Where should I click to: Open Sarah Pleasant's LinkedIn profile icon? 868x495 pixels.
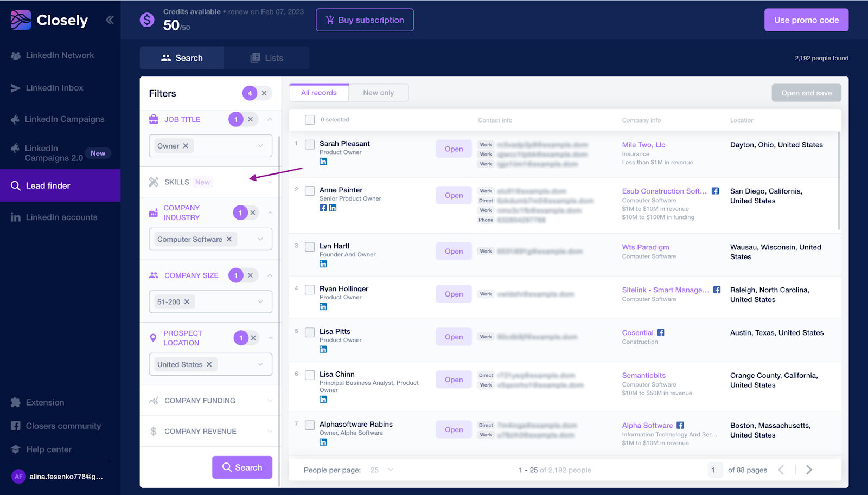click(x=323, y=162)
